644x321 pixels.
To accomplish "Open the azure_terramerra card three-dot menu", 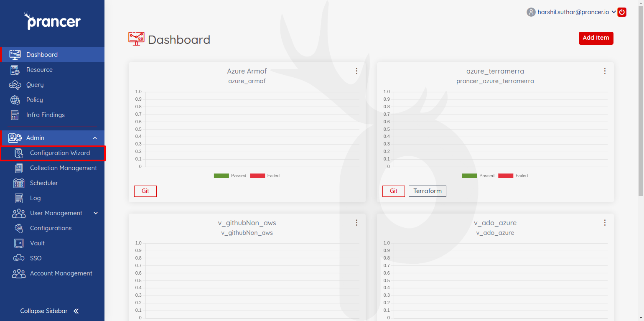I will click(605, 71).
